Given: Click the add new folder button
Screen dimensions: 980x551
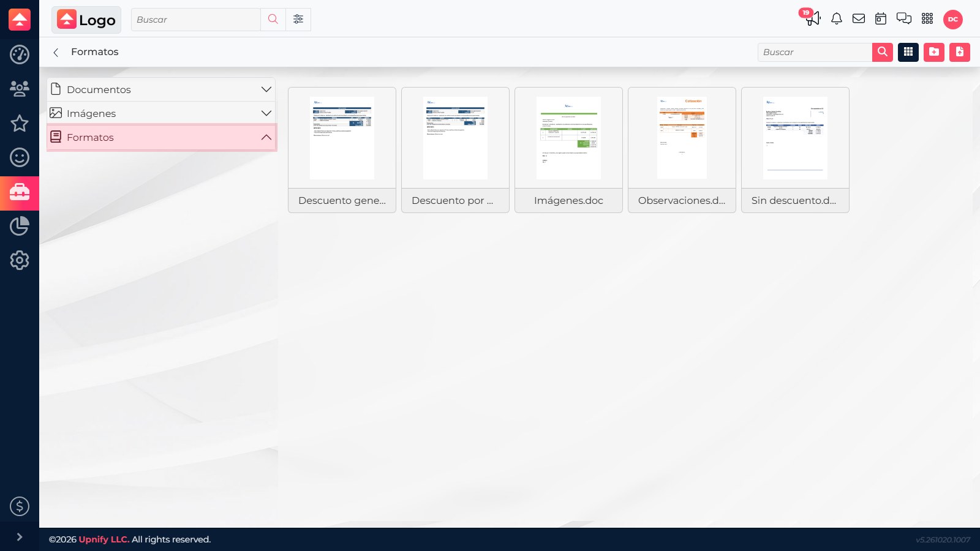Looking at the screenshot, I should pos(934,52).
